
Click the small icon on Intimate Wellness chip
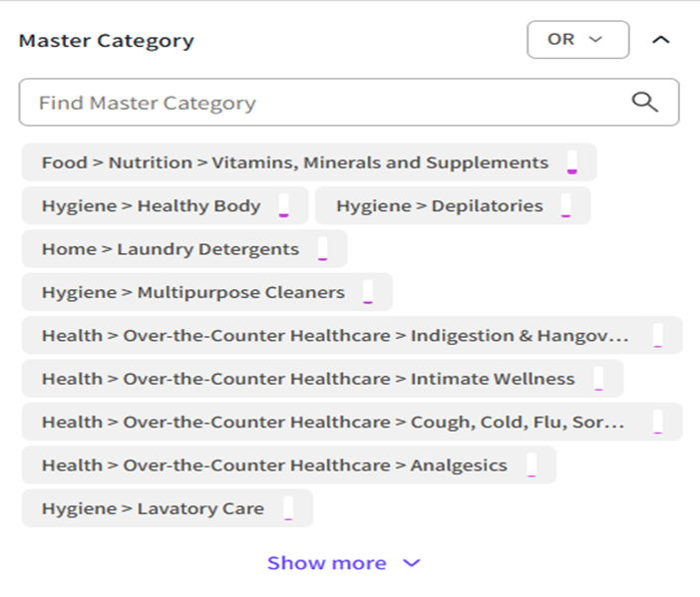pos(598,380)
